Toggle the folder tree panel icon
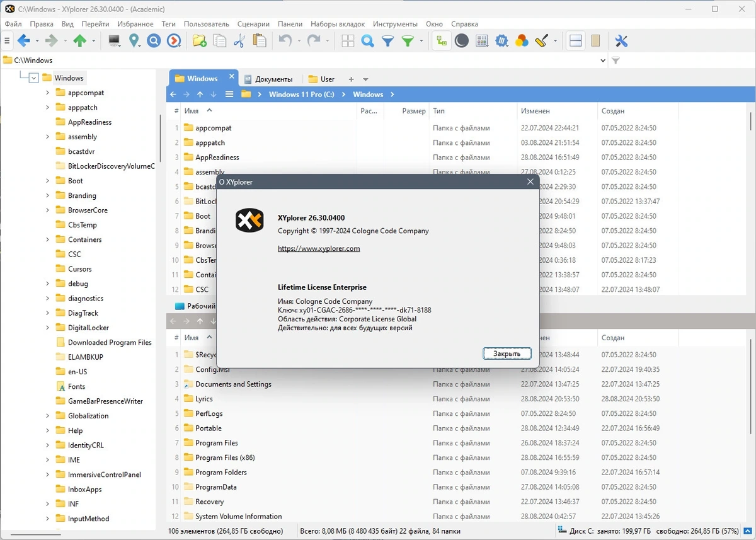The height and width of the screenshot is (540, 756). [442, 41]
